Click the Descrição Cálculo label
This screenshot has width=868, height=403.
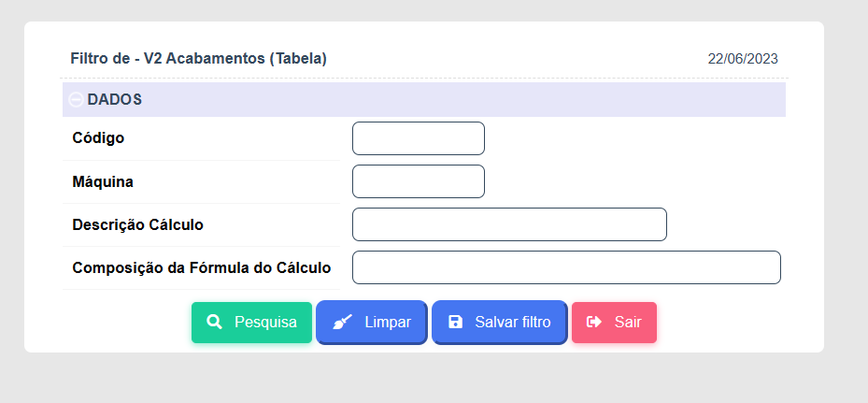[x=138, y=225]
